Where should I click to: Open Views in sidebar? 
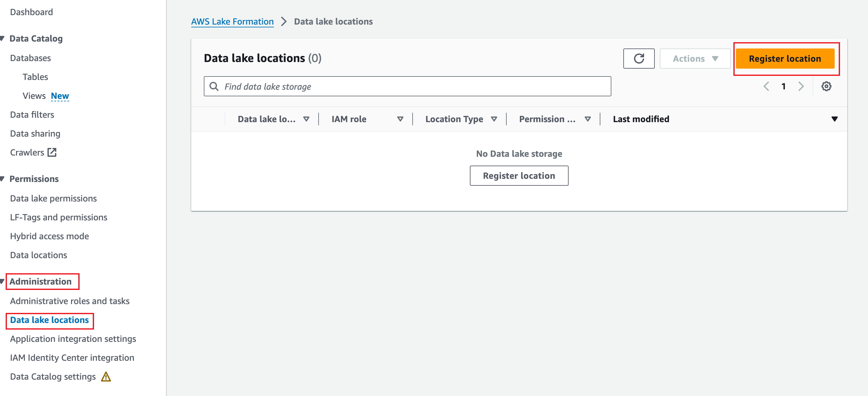click(34, 96)
